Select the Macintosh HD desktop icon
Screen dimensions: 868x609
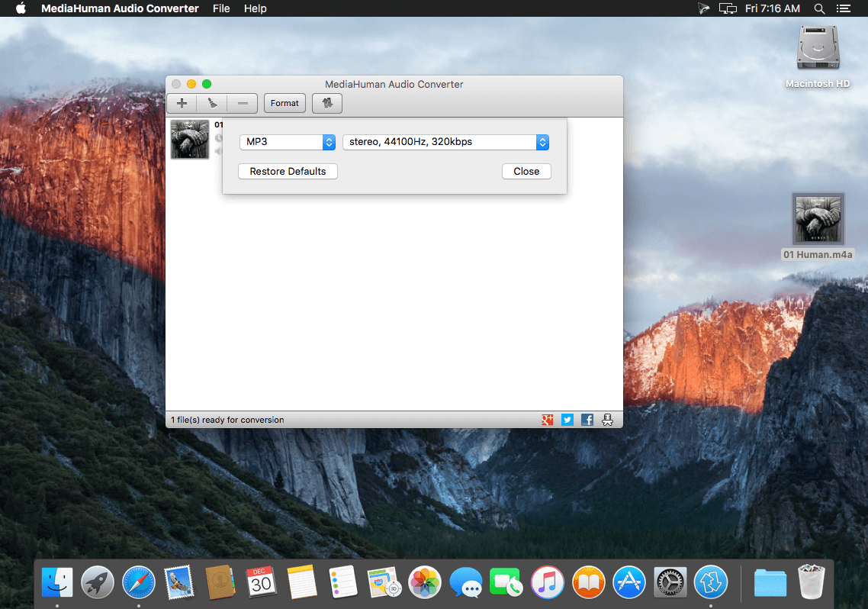click(818, 56)
